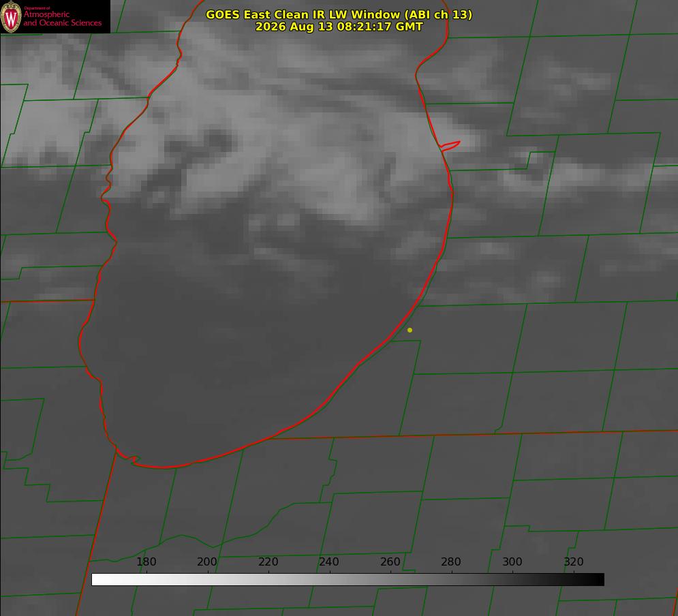Screen dimensions: 678x616
Task: Click the 240 label on colorbar
Action: coord(329,561)
